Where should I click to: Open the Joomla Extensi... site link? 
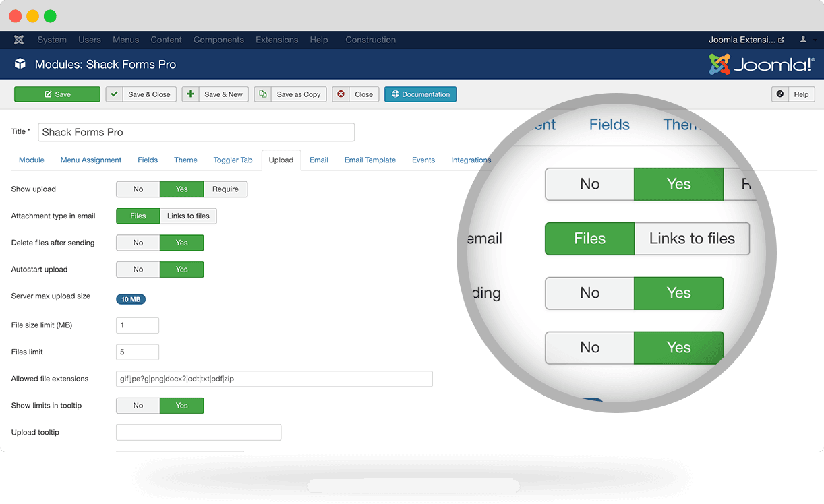[x=746, y=40]
